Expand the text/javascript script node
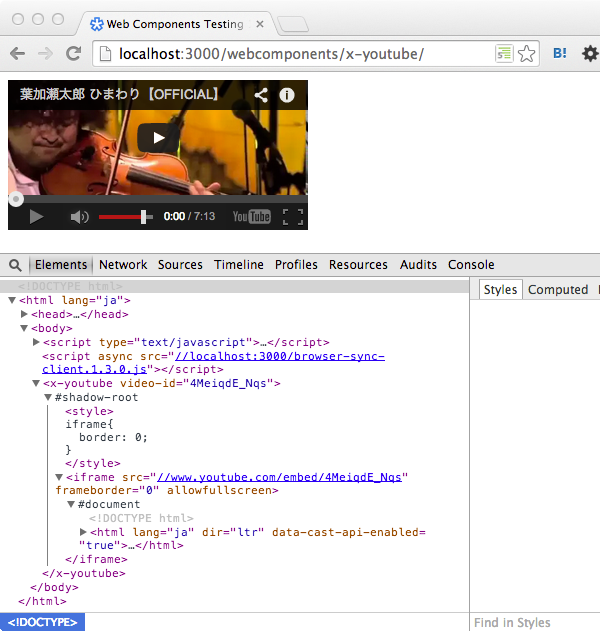The width and height of the screenshot is (600, 631). tap(36, 342)
